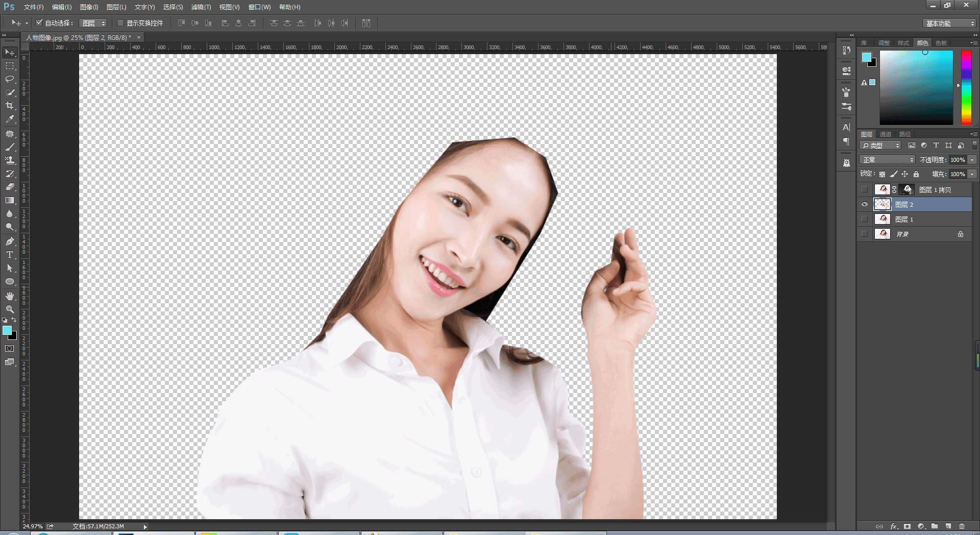The image size is (980, 535).
Task: Select the Ellipse shape tool
Action: (10, 281)
